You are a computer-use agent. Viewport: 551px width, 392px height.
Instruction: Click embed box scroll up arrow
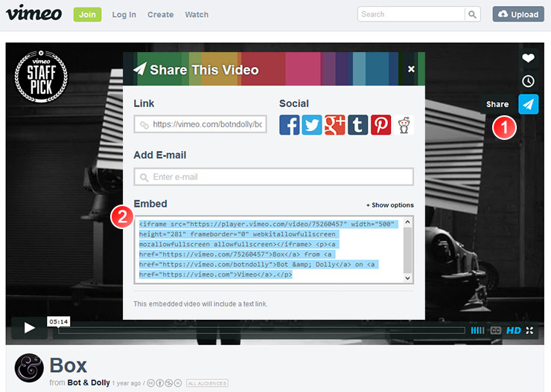(407, 222)
